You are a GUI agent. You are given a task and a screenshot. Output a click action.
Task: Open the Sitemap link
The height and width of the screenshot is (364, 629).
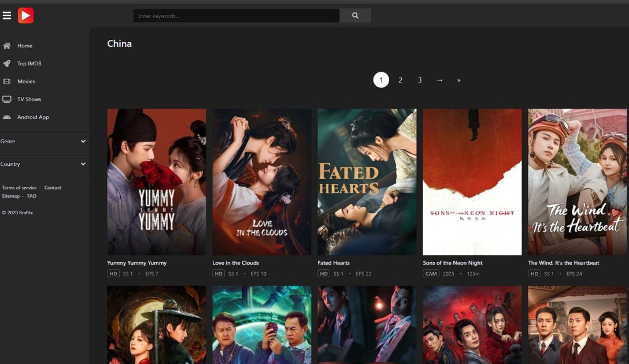tap(10, 196)
